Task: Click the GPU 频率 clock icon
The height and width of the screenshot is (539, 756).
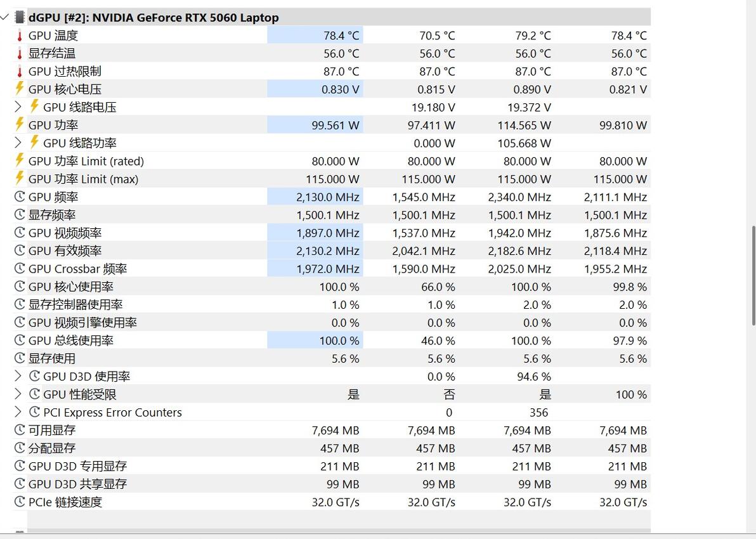Action: pyautogui.click(x=20, y=197)
